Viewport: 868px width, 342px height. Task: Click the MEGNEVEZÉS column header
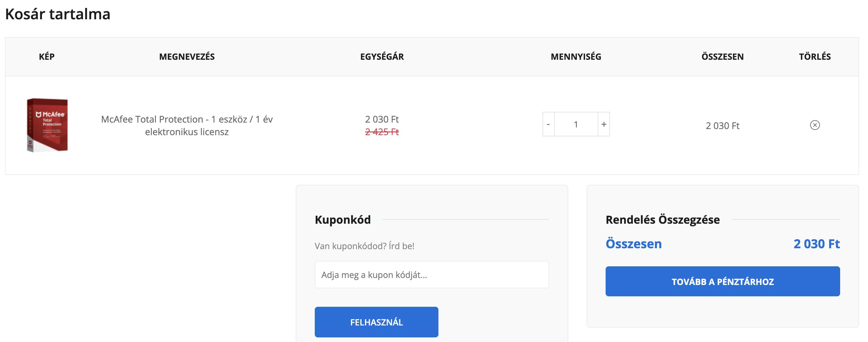click(x=187, y=57)
